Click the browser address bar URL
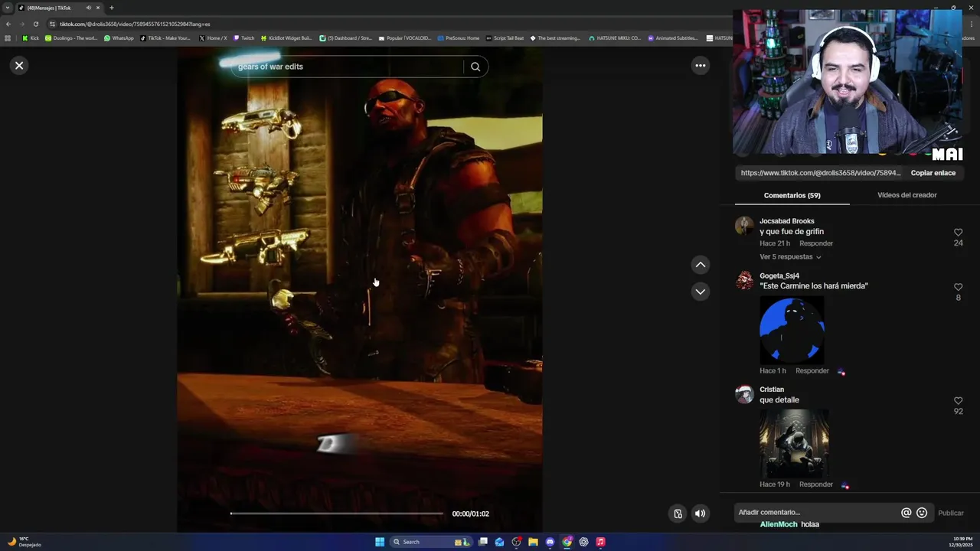 point(135,24)
